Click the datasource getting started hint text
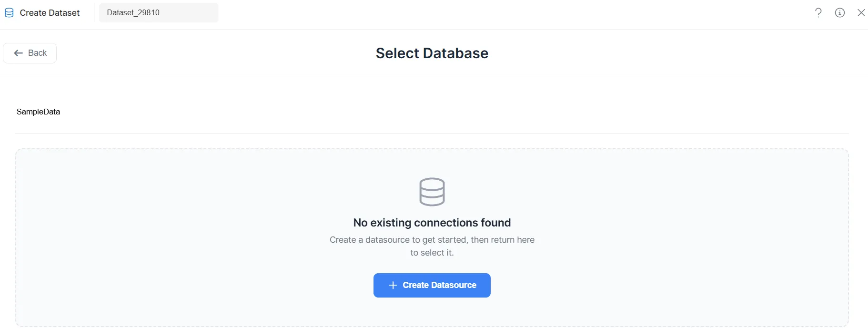Screen dimensions: 868x329 (x=432, y=246)
